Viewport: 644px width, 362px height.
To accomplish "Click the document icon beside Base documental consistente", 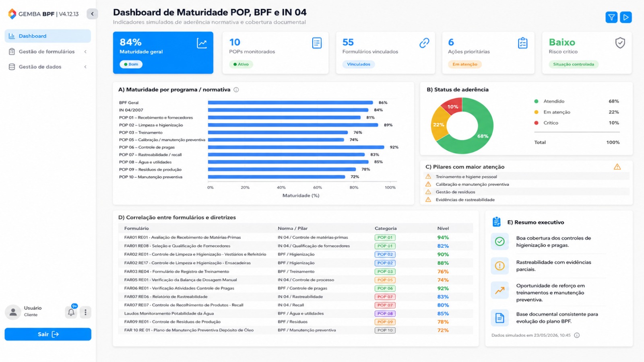I will click(500, 318).
